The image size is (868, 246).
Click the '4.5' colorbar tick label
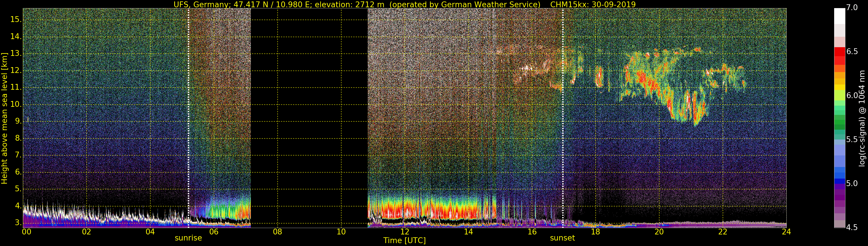[x=852, y=227]
